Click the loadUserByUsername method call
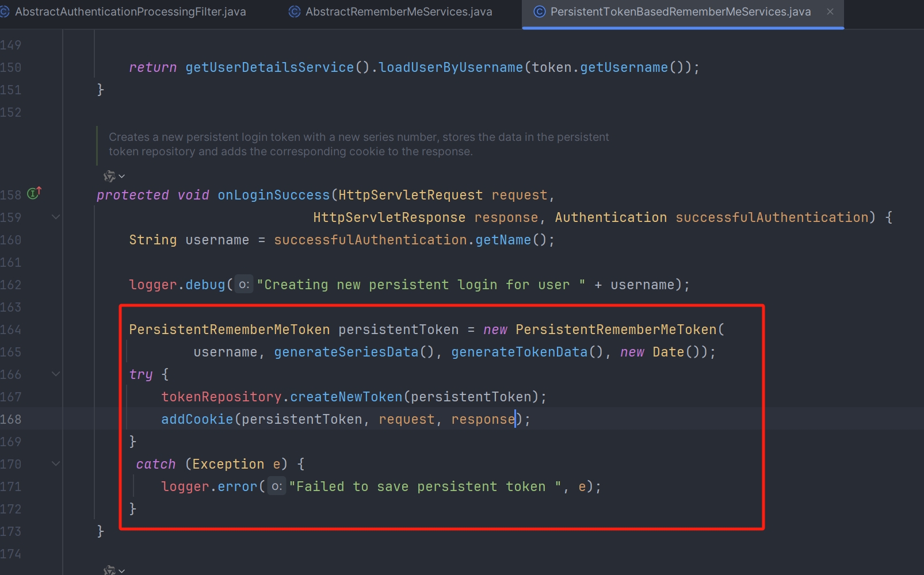 450,67
